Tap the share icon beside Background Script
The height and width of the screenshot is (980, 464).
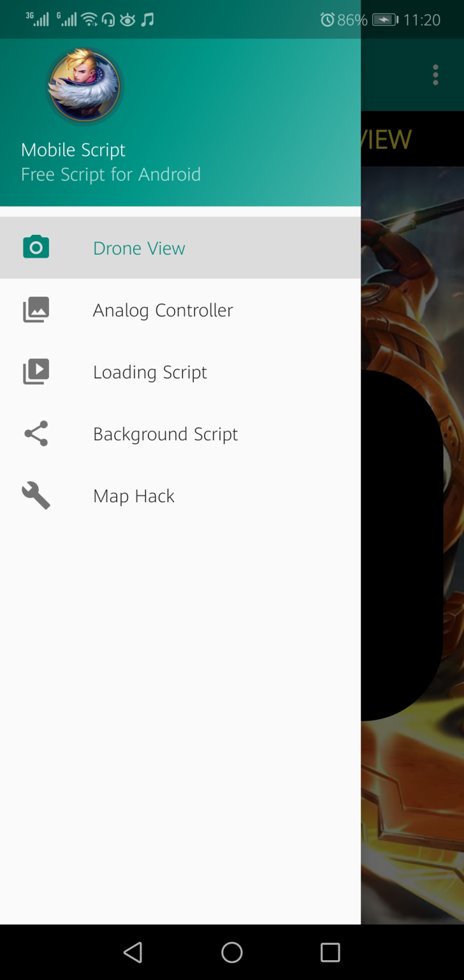tap(36, 433)
